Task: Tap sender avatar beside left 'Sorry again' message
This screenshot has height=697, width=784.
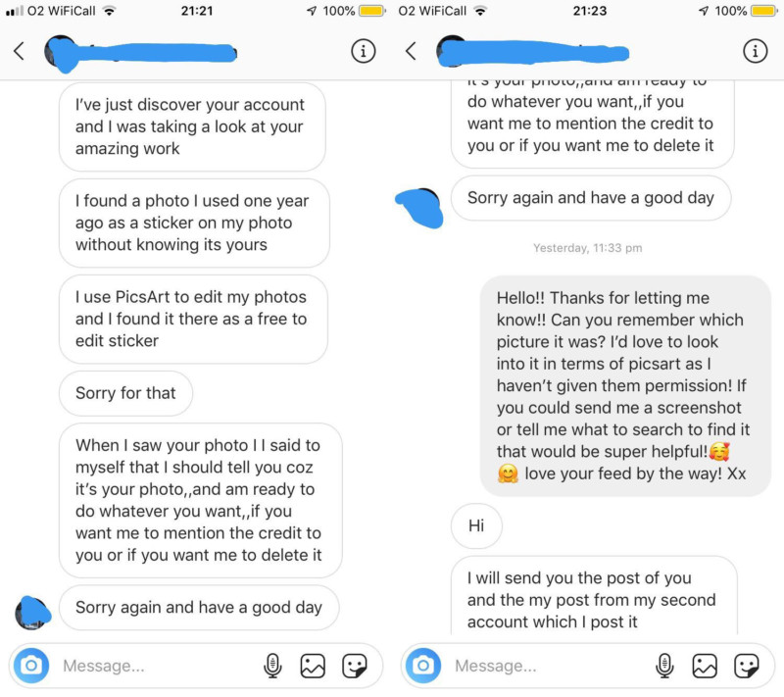Action: [32, 613]
